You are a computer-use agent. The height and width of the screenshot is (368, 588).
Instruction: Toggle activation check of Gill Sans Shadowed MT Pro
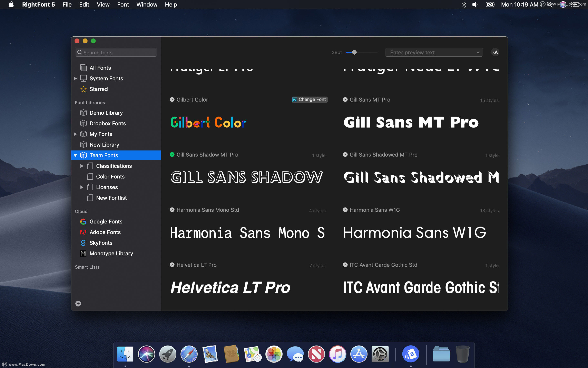point(345,155)
